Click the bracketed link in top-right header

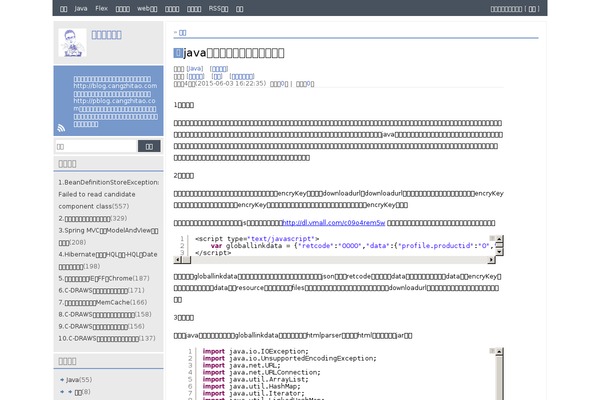pos(532,9)
